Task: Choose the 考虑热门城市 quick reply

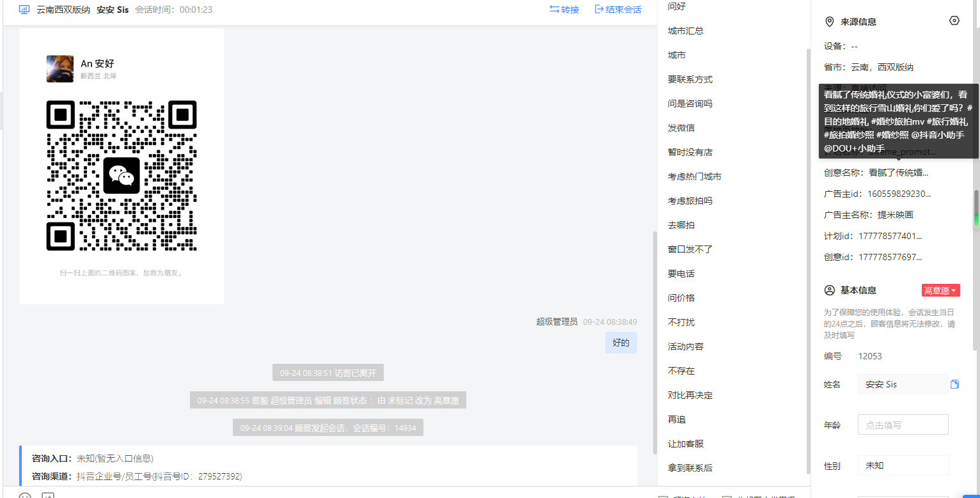Action: (695, 176)
